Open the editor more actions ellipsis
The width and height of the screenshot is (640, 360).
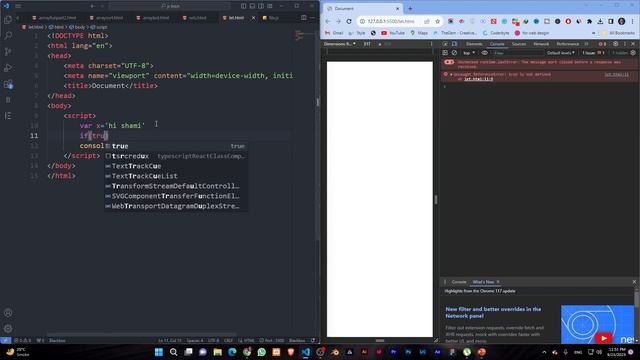tap(313, 18)
